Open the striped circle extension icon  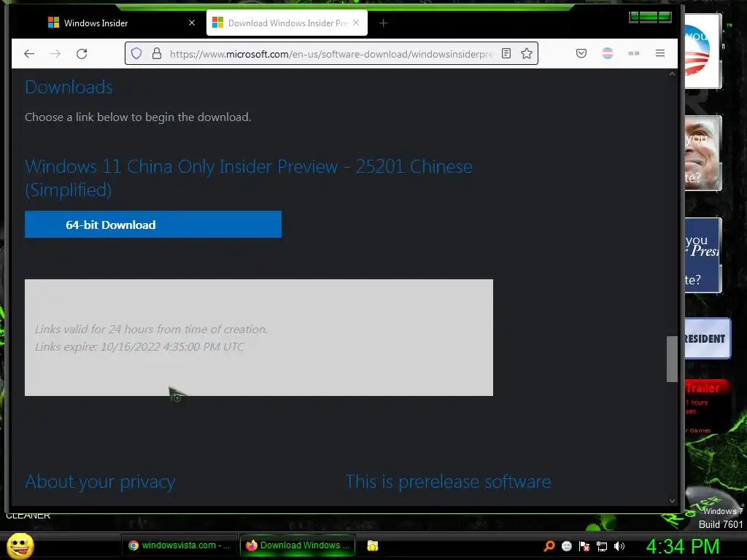608,53
